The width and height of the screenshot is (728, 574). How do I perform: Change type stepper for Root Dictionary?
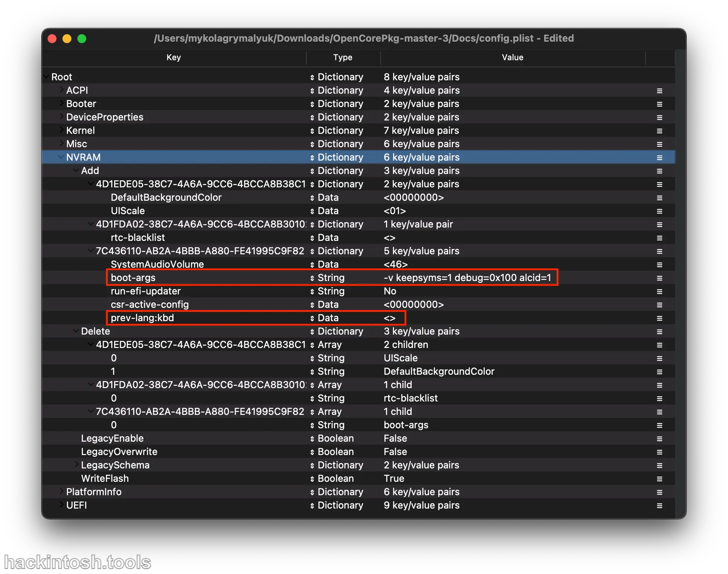point(312,77)
